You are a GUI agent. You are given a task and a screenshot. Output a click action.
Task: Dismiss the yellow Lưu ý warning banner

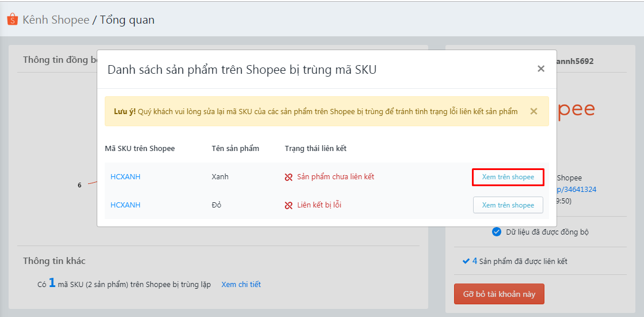534,111
